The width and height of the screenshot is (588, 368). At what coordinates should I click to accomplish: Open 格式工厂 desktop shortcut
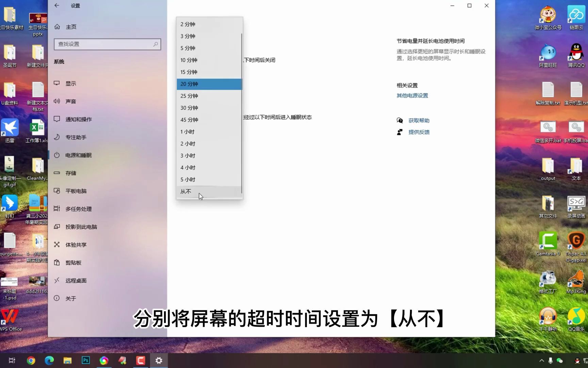coord(548,282)
